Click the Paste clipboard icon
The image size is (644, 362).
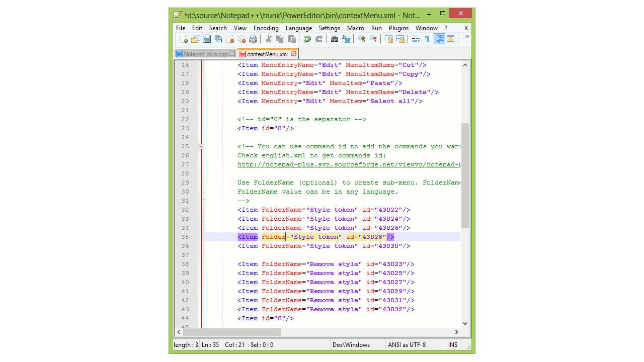(292, 39)
